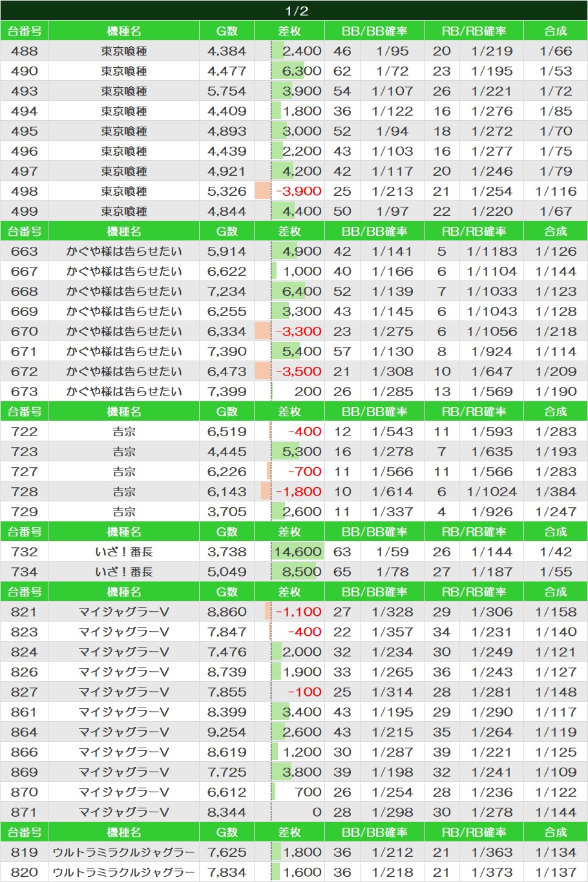
Task: Click the 0 差枚 value in row 871
Action: (317, 812)
